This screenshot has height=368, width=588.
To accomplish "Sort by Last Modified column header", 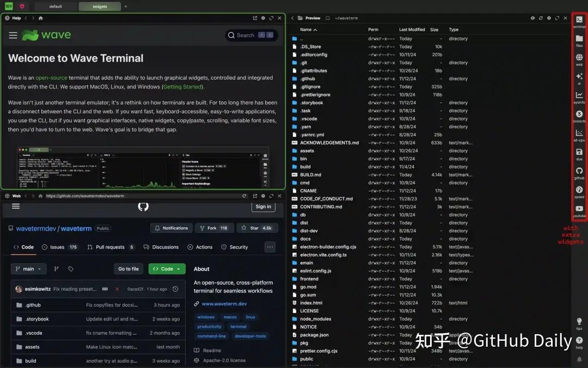I will click(x=412, y=29).
